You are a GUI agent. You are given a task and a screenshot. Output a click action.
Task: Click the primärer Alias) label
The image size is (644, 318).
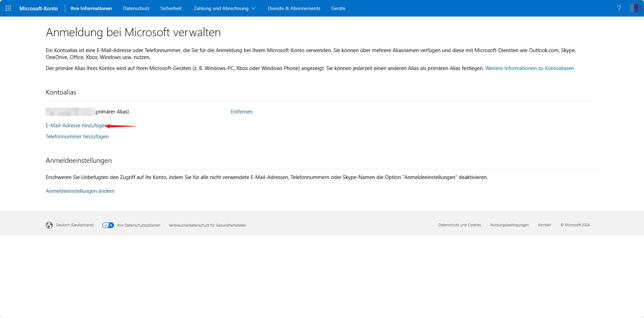(112, 112)
